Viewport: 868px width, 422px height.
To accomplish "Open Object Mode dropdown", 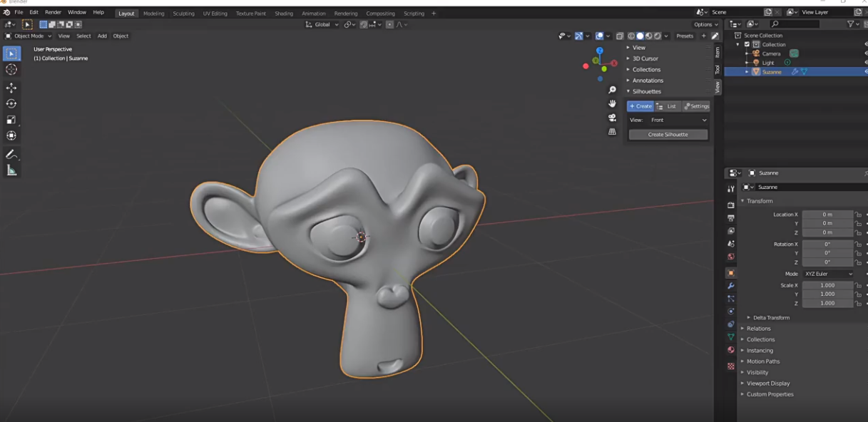I will click(28, 36).
